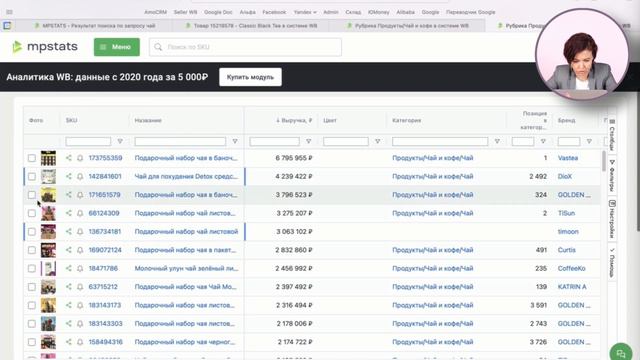Tick checkbox for SKU 68124309
The width and height of the screenshot is (640, 360).
pyautogui.click(x=32, y=213)
